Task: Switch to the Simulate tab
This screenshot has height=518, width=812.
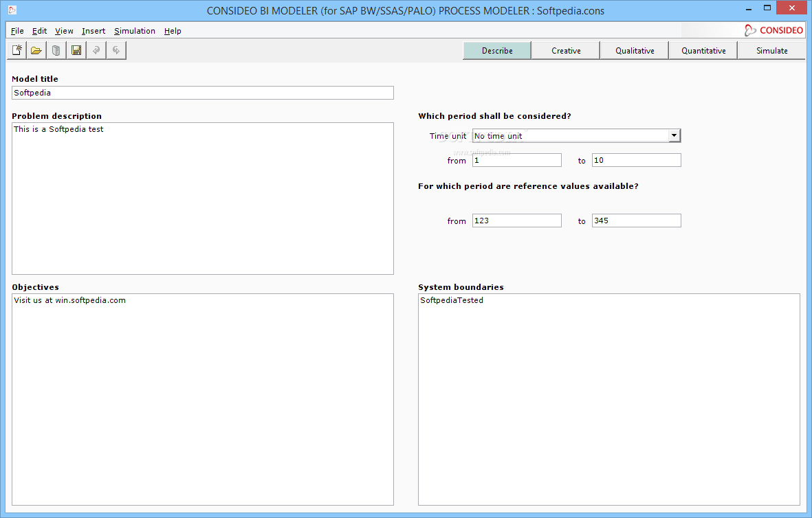Action: pos(771,51)
